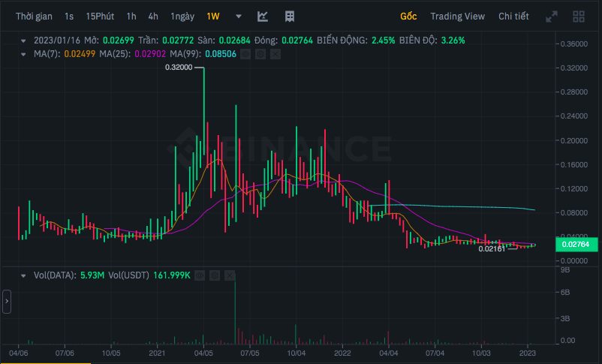Click the 10/04 time axis label
This screenshot has width=602, height=364.
(296, 353)
